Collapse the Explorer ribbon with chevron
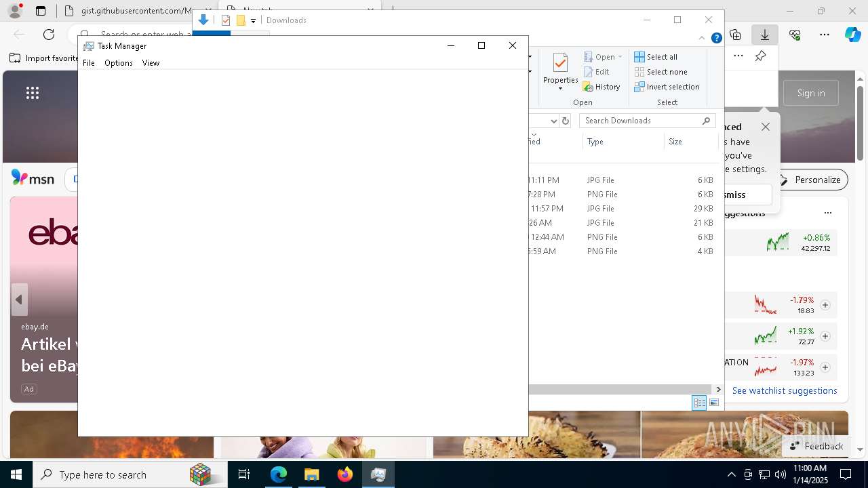 pyautogui.click(x=702, y=38)
